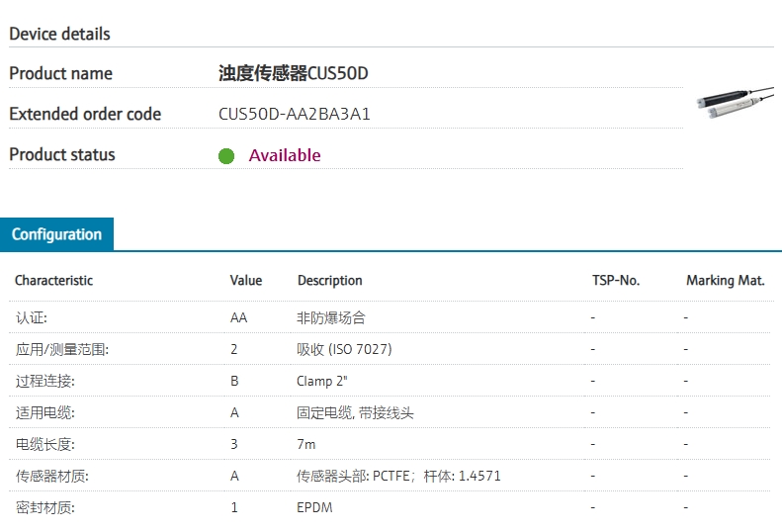Click the Available status text
Viewport: 782px width, 532px height.
pos(285,155)
